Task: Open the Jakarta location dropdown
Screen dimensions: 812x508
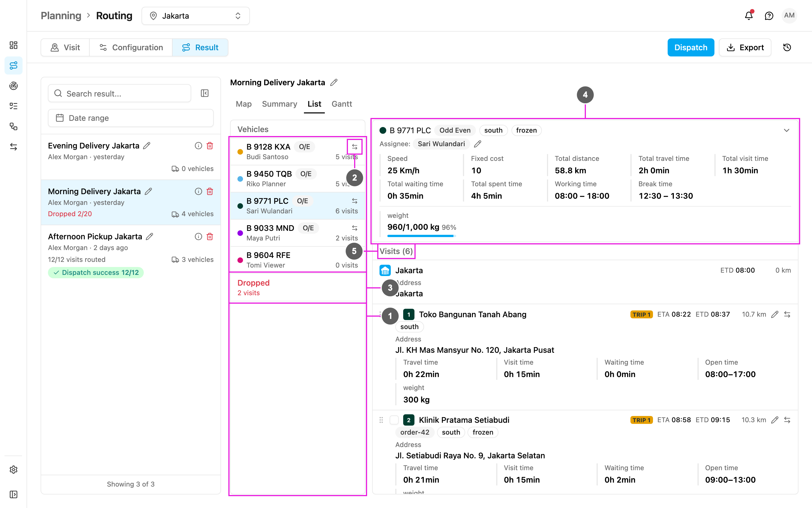Action: (x=196, y=16)
